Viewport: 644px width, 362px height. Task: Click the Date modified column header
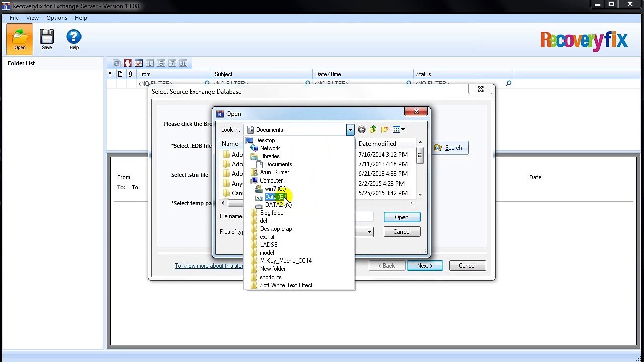(385, 144)
